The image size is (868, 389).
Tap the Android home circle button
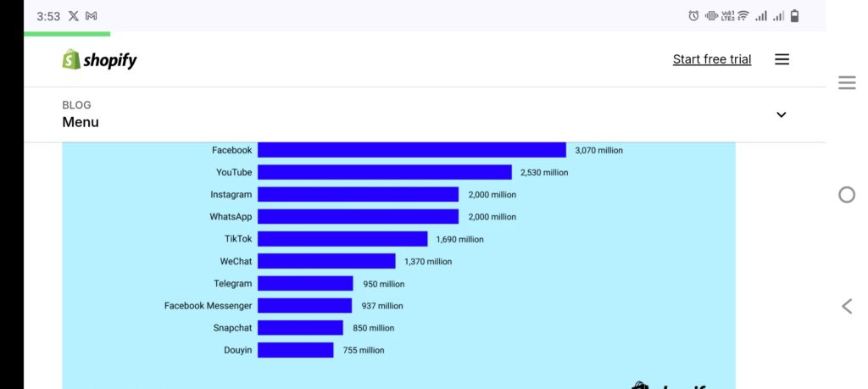pyautogui.click(x=847, y=195)
